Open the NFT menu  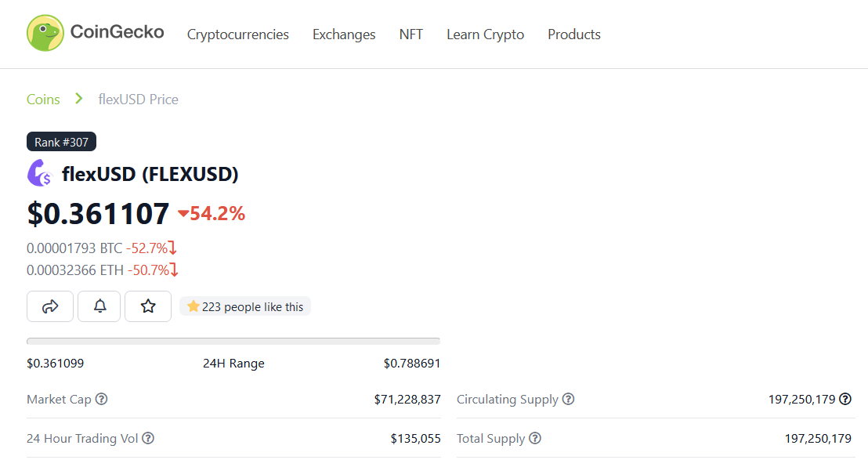click(x=410, y=34)
